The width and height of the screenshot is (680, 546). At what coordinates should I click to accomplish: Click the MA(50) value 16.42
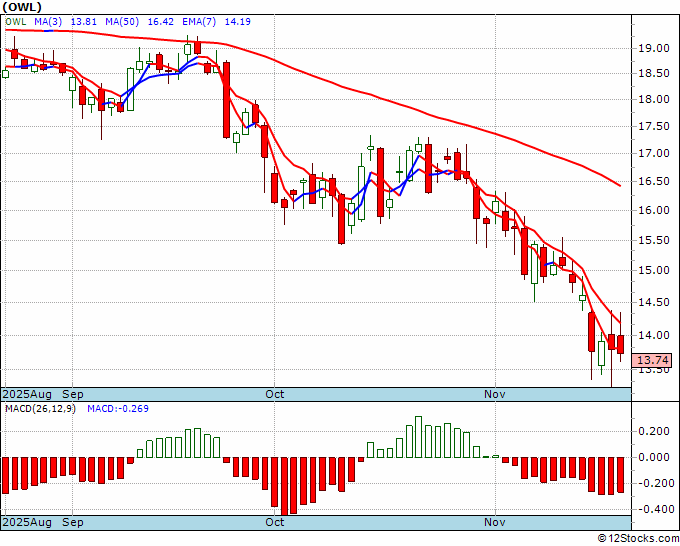(160, 22)
